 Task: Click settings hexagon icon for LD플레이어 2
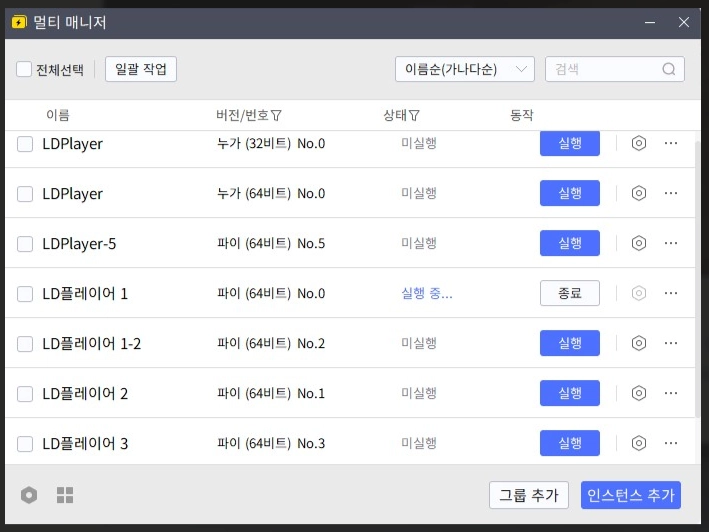(639, 393)
